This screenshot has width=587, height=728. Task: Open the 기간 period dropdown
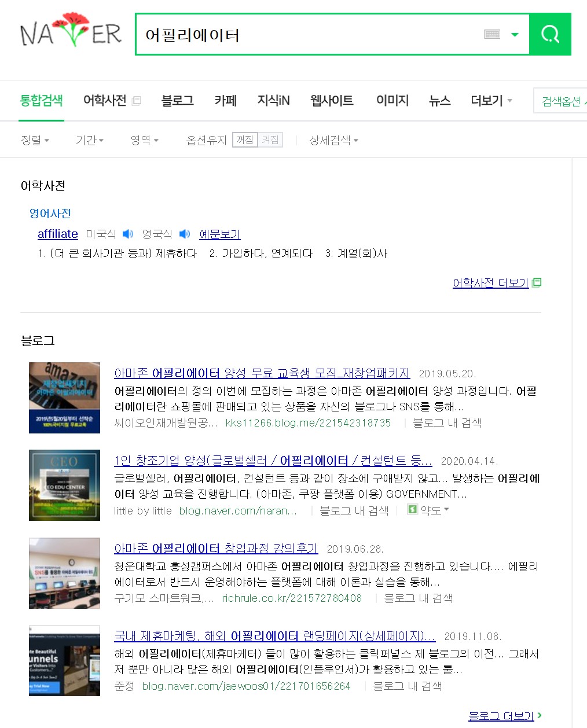point(89,140)
